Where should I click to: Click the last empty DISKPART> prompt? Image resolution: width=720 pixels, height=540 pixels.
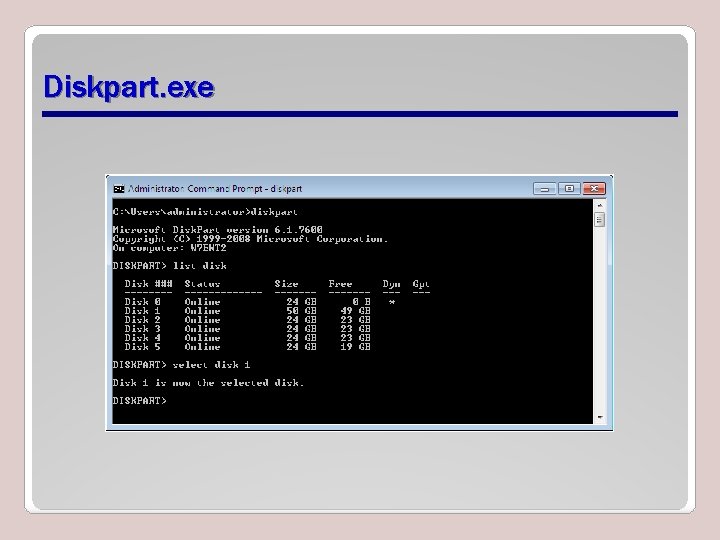click(x=140, y=400)
